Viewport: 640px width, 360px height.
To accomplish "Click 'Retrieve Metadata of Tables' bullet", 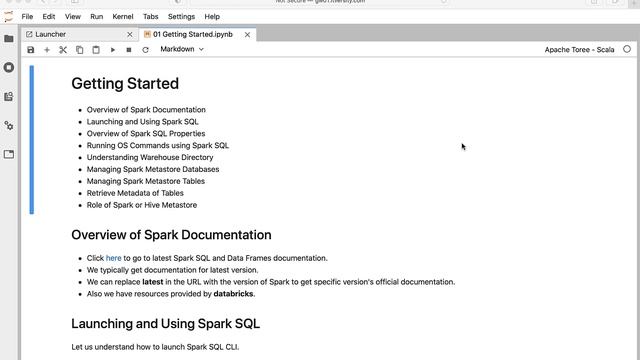I will (135, 193).
